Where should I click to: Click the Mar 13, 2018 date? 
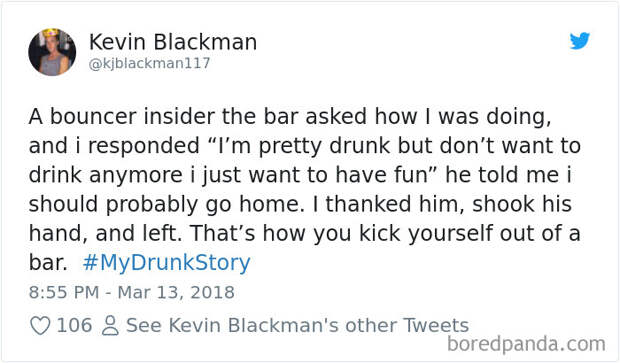point(176,293)
